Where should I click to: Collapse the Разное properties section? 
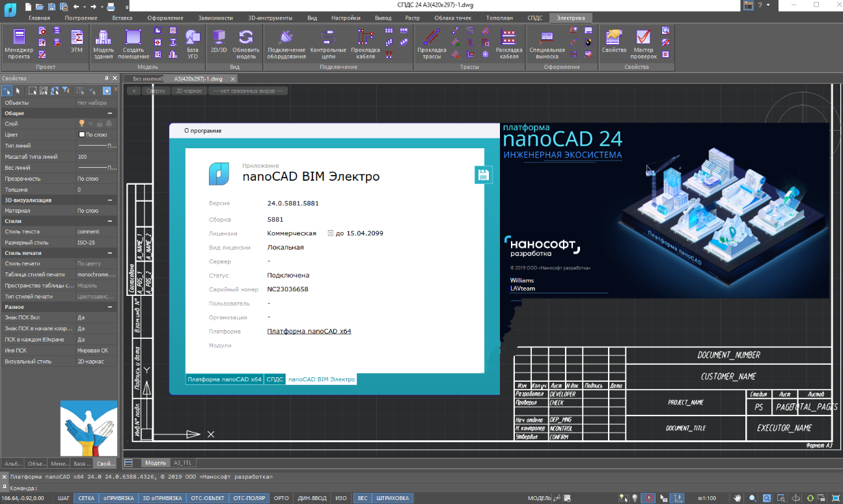click(110, 307)
